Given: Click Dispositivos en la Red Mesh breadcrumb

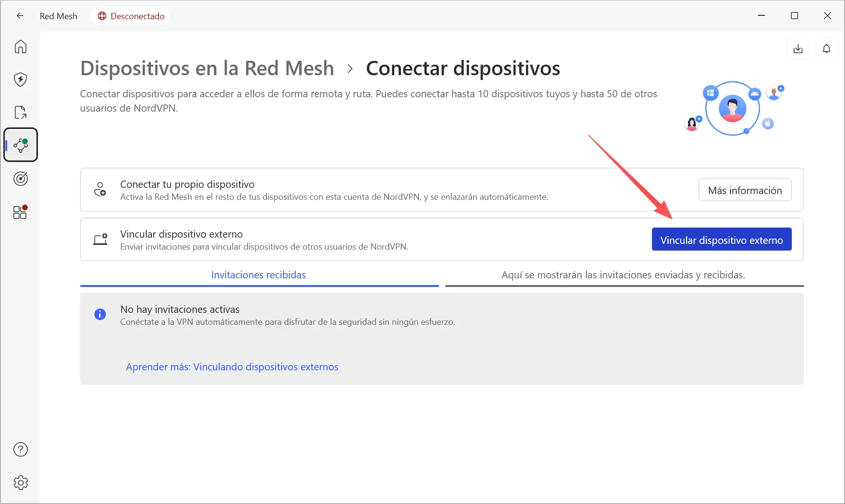Looking at the screenshot, I should pos(207,69).
